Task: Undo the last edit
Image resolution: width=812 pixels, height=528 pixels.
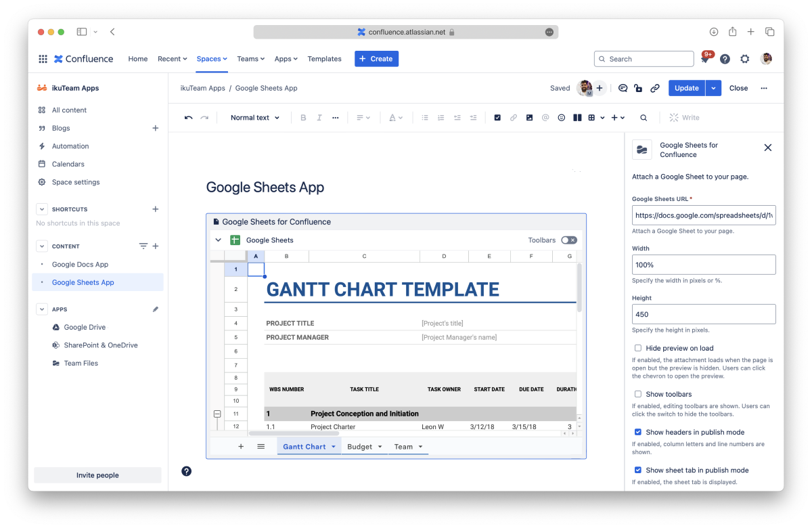Action: pos(188,118)
